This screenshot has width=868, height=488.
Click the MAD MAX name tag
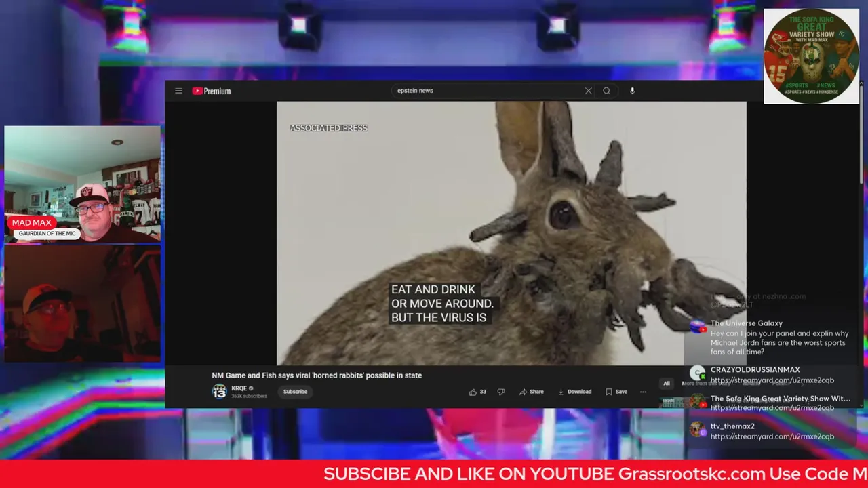click(x=31, y=222)
